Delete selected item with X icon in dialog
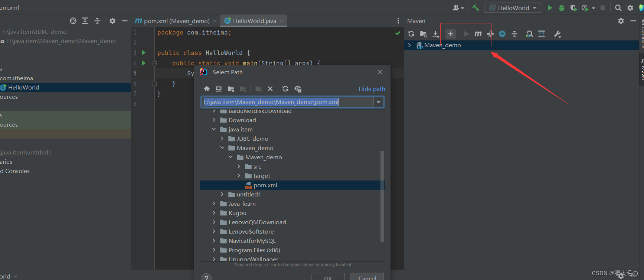644x280 pixels. click(x=270, y=89)
